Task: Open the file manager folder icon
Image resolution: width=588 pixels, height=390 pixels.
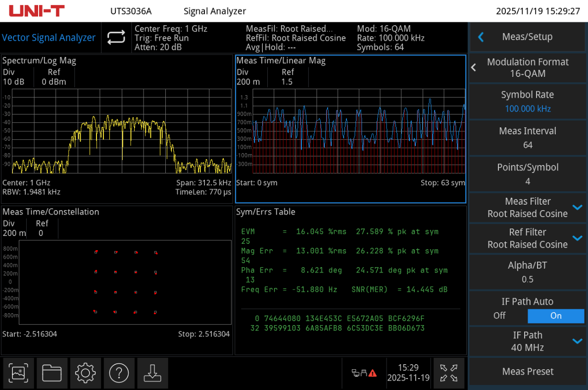Action: (x=52, y=373)
